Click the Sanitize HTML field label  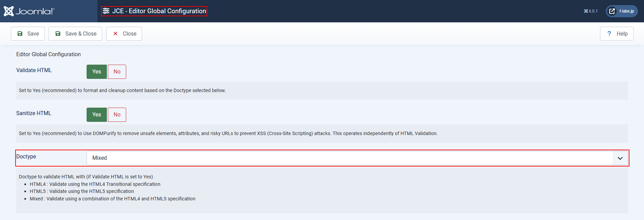coord(34,113)
